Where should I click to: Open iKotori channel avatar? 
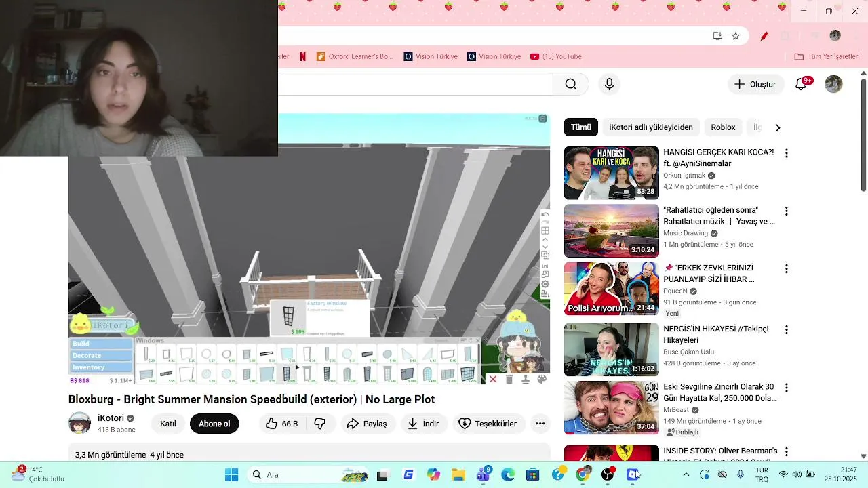(x=79, y=423)
